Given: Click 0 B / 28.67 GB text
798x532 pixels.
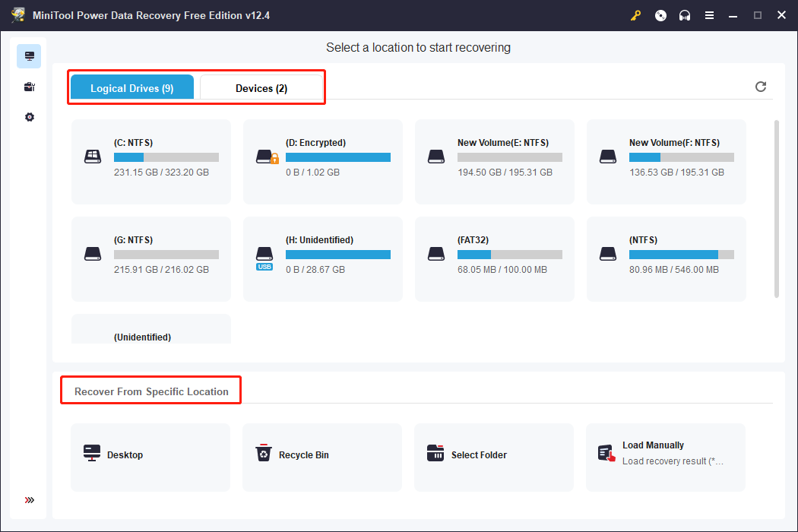Looking at the screenshot, I should (315, 269).
